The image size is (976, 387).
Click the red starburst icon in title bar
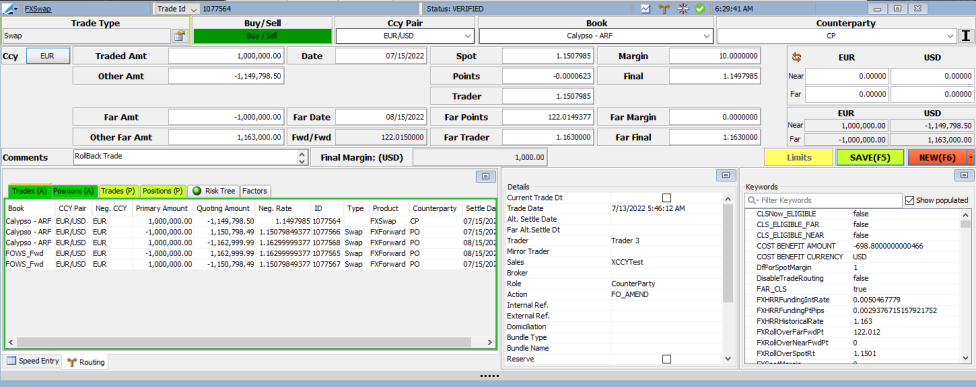[x=683, y=9]
